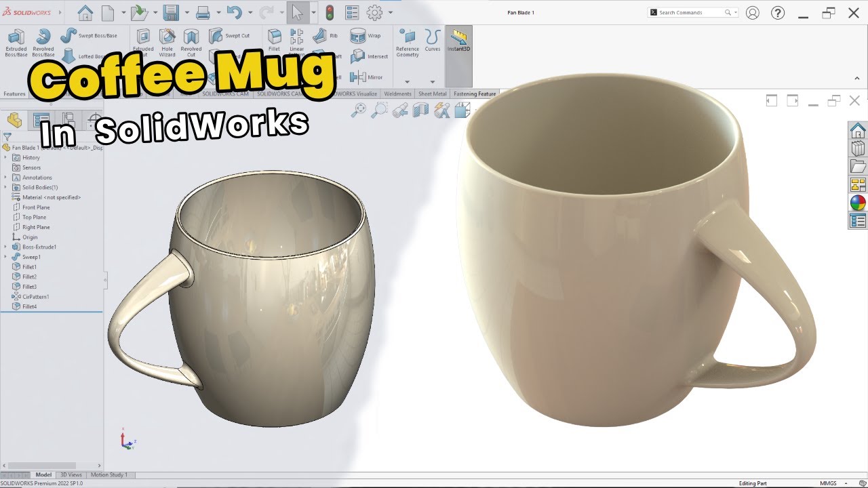Open the View Orientation cube icon
Screen dimensions: 868x488
462,110
